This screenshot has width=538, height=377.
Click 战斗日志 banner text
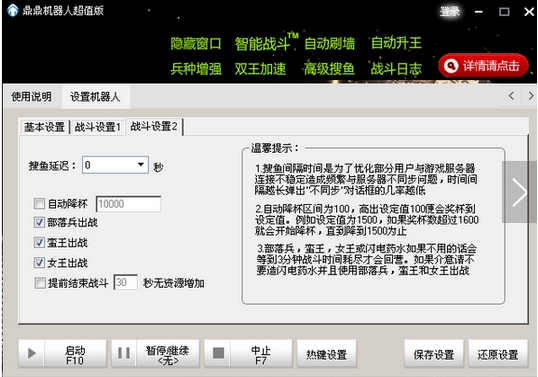396,69
